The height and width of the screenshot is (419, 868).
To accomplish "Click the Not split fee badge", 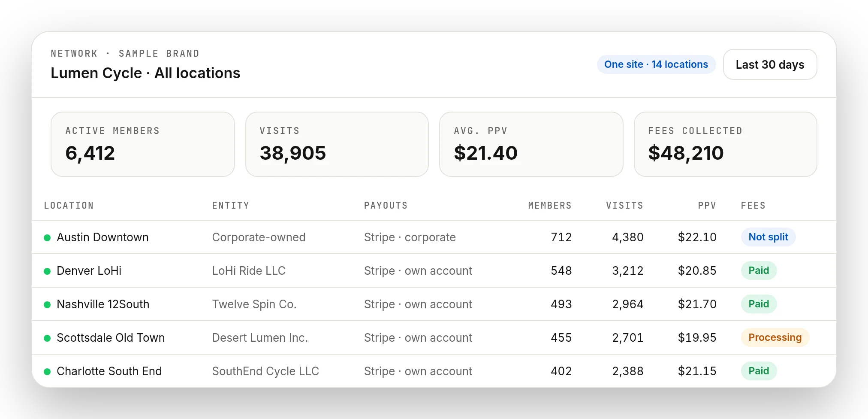I will click(768, 237).
